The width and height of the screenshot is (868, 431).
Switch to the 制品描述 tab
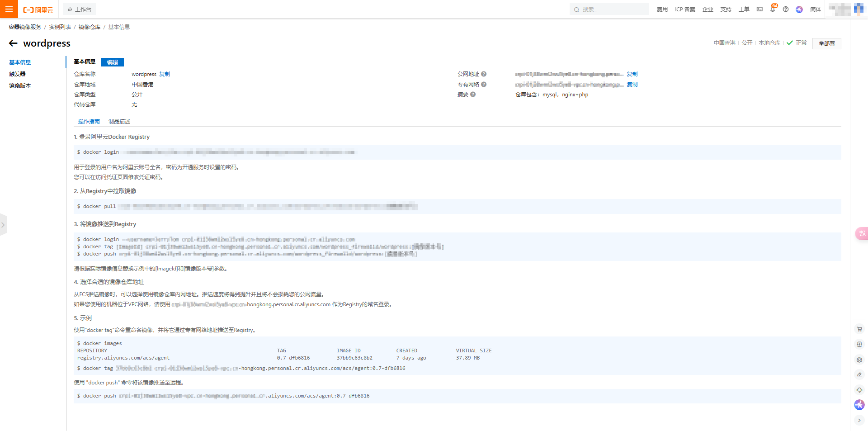(x=119, y=122)
